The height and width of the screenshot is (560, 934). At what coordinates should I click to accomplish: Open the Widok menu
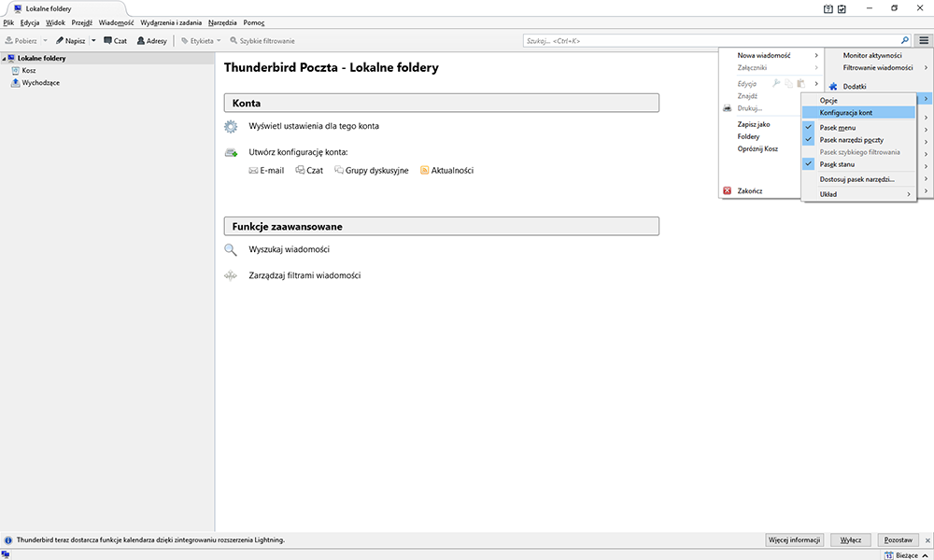(x=55, y=22)
